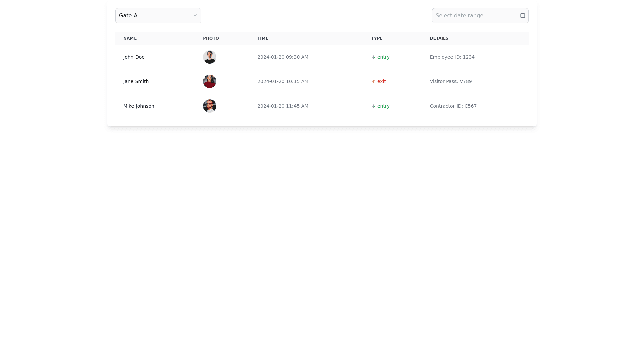Open Mike Johnson's profile photo
This screenshot has width=644, height=362.
[x=209, y=106]
